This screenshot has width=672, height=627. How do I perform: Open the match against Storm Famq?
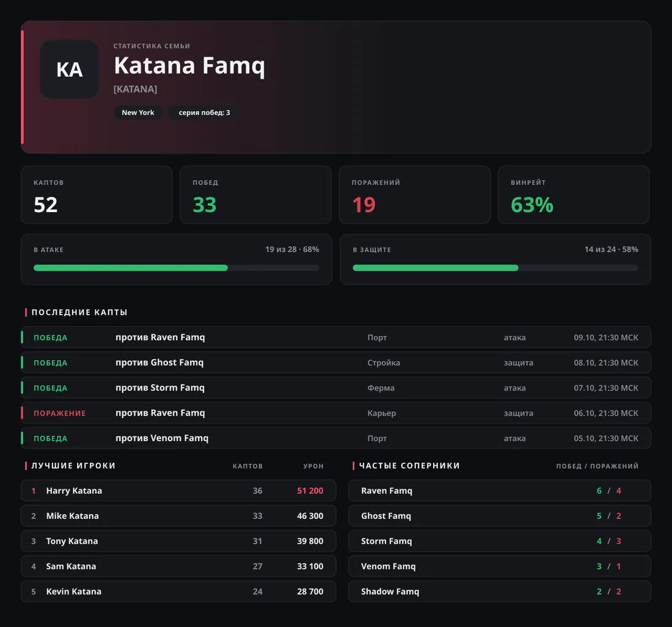pos(336,388)
